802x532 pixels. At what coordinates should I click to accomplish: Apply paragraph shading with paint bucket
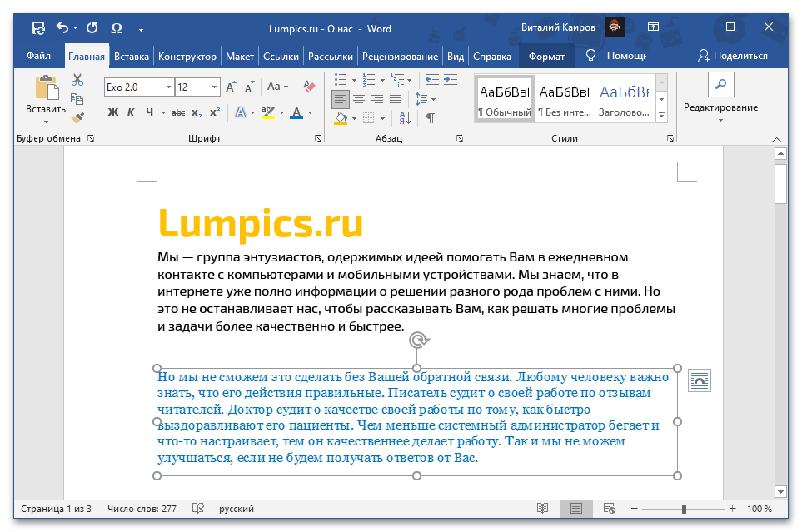click(341, 119)
